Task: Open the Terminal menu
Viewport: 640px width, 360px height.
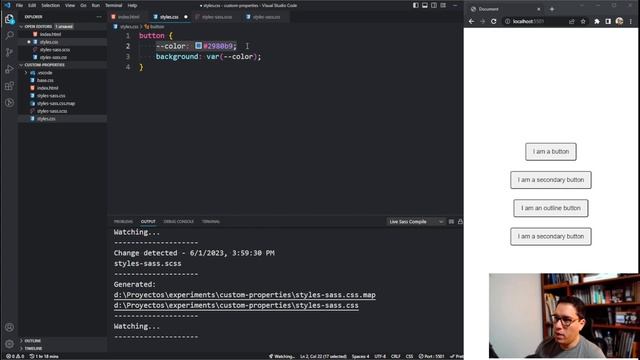Action: (113, 5)
